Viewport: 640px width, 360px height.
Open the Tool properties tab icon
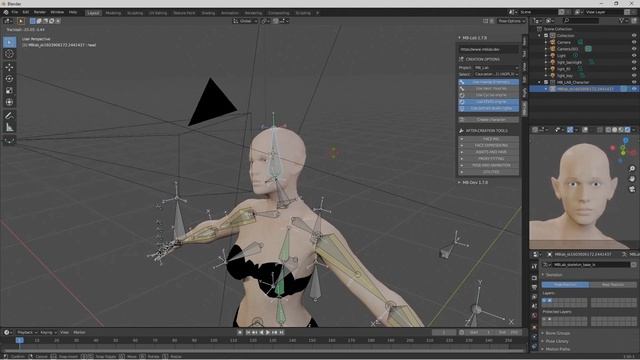click(x=534, y=267)
